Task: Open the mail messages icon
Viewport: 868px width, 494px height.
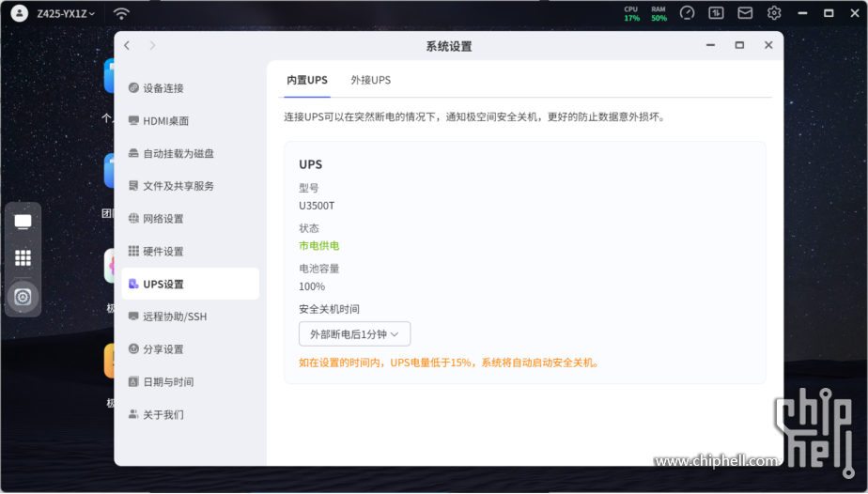Action: pos(745,13)
